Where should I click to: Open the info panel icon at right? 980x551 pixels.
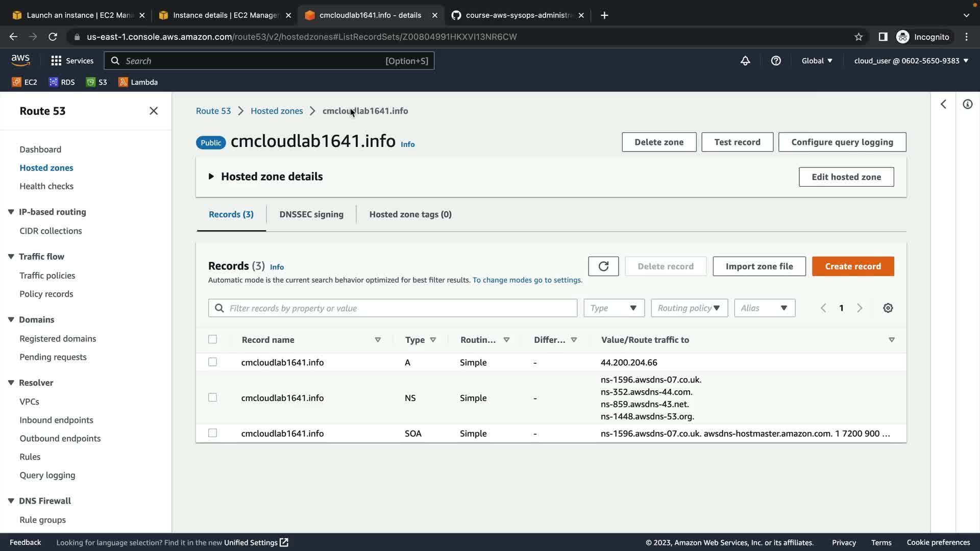point(967,104)
